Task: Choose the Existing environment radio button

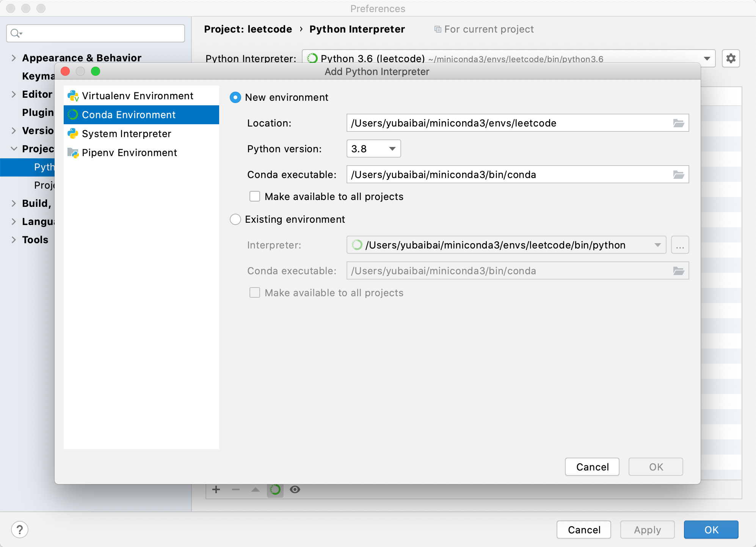Action: [x=235, y=219]
